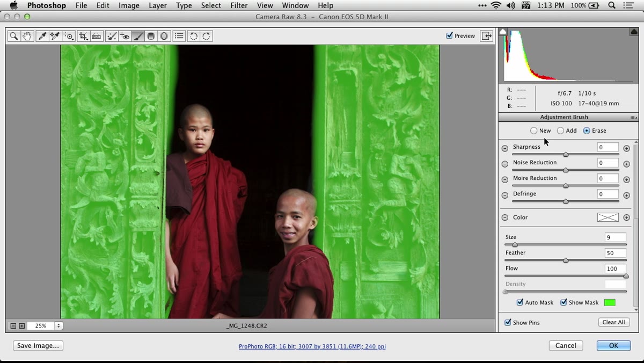Select the Adjustment Brush tool

click(138, 36)
